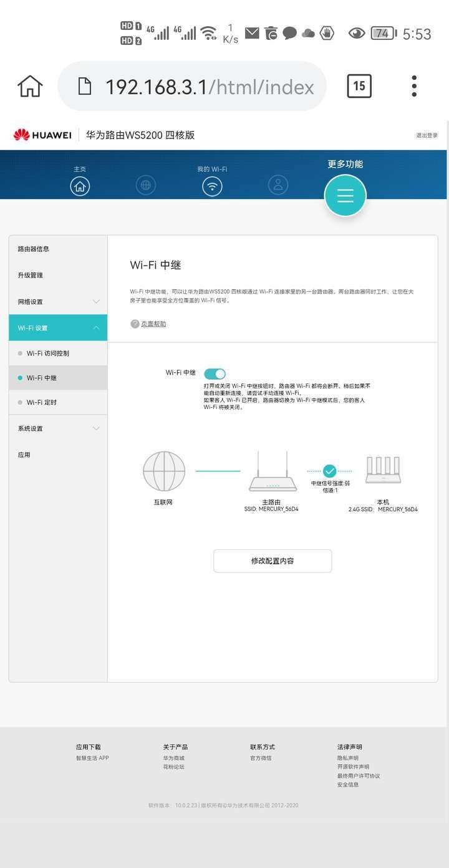Tap the eye comfort status icon
The width and height of the screenshot is (449, 868).
357,33
